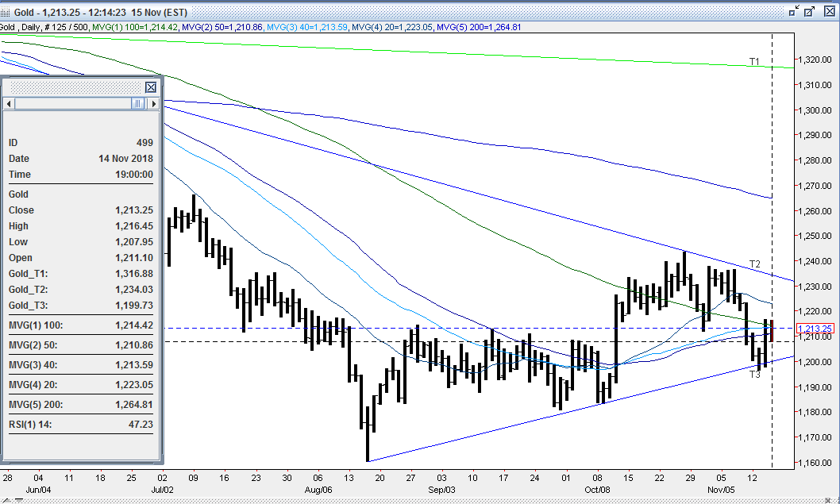Click the Sep/03 date axis label
840x504 pixels.
(x=442, y=490)
